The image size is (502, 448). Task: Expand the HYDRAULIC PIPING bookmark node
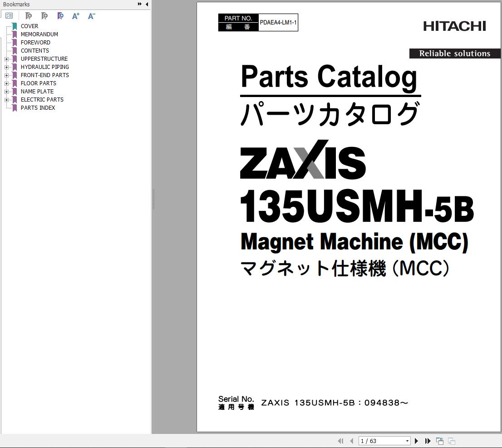(7, 67)
